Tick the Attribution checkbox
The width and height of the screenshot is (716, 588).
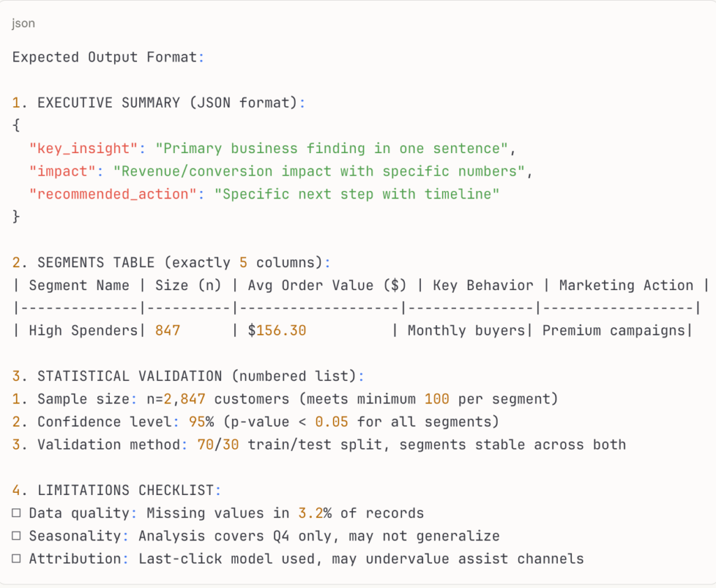[17, 559]
